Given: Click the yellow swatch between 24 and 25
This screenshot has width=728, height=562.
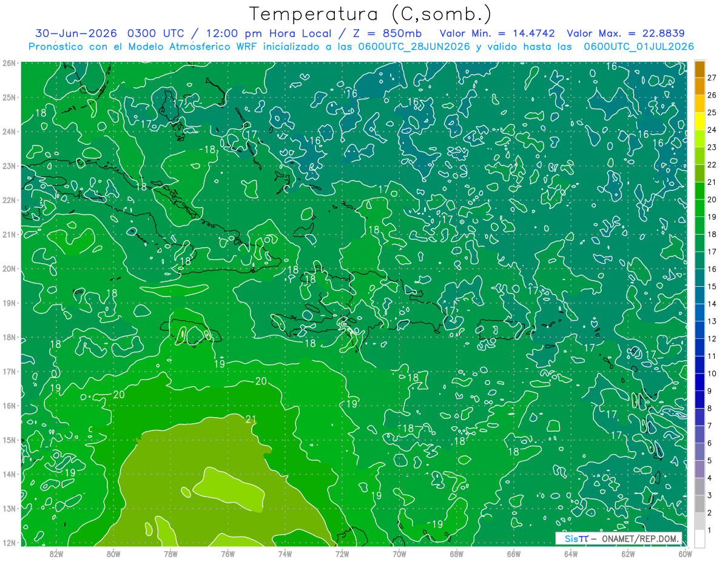Looking at the screenshot, I should coord(699,121).
